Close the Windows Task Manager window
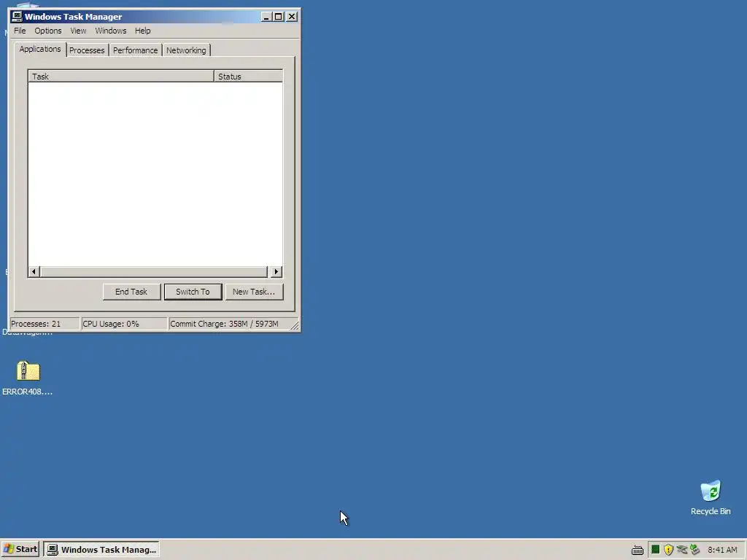This screenshot has width=747, height=560. click(x=292, y=17)
